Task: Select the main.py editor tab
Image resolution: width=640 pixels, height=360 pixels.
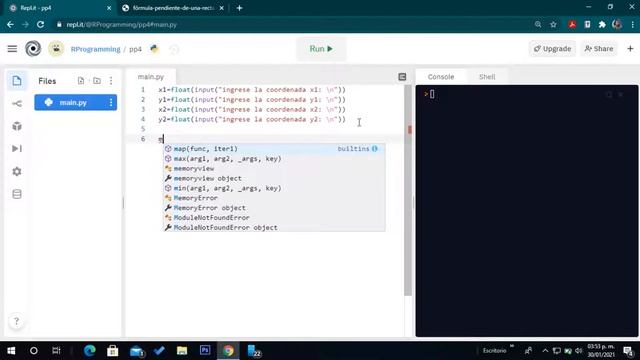Action: click(x=151, y=77)
